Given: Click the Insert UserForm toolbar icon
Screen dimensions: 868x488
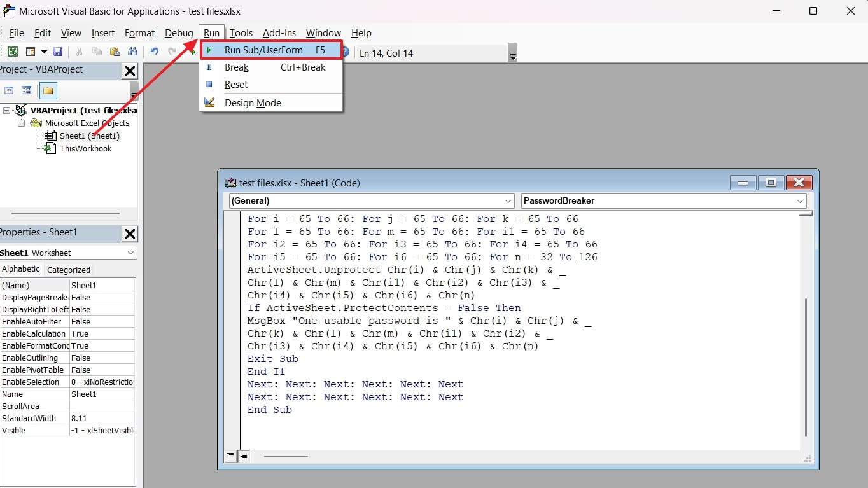Looking at the screenshot, I should (x=30, y=52).
